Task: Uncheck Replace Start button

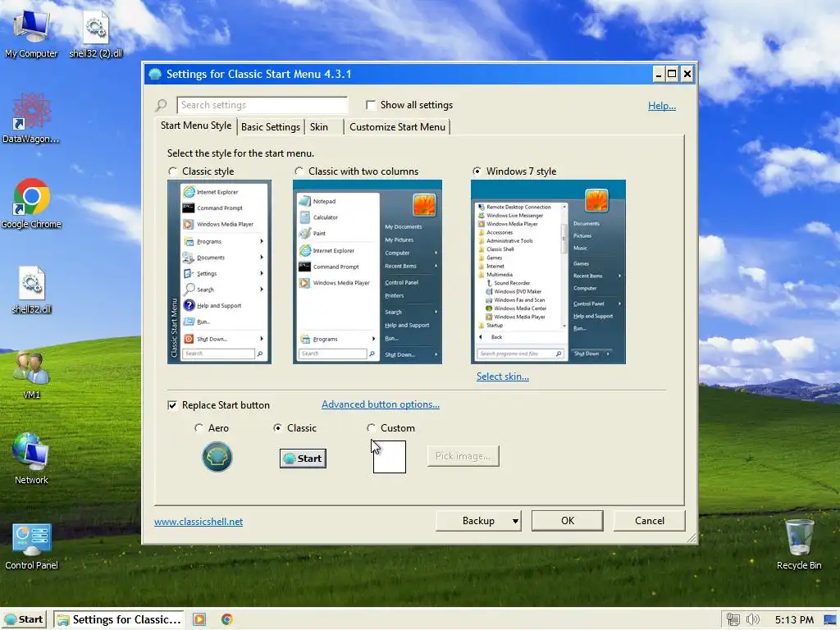Action: pyautogui.click(x=172, y=405)
